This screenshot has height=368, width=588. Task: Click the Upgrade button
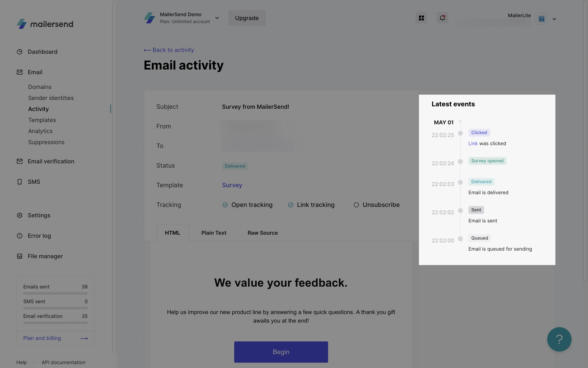pyautogui.click(x=247, y=18)
